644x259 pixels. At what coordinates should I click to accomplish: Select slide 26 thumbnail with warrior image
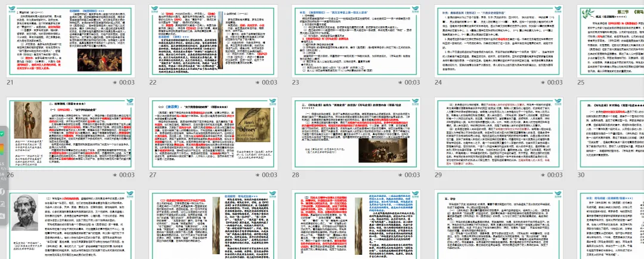(x=71, y=134)
